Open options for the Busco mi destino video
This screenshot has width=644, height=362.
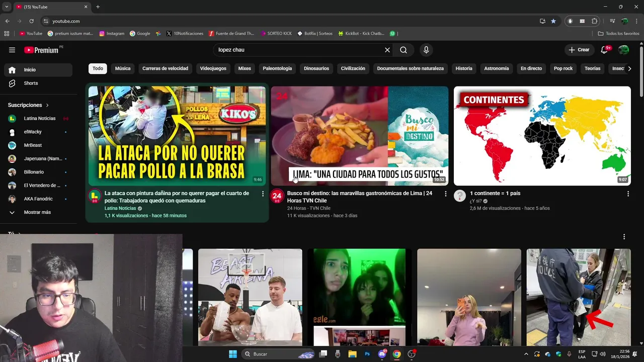pyautogui.click(x=445, y=194)
